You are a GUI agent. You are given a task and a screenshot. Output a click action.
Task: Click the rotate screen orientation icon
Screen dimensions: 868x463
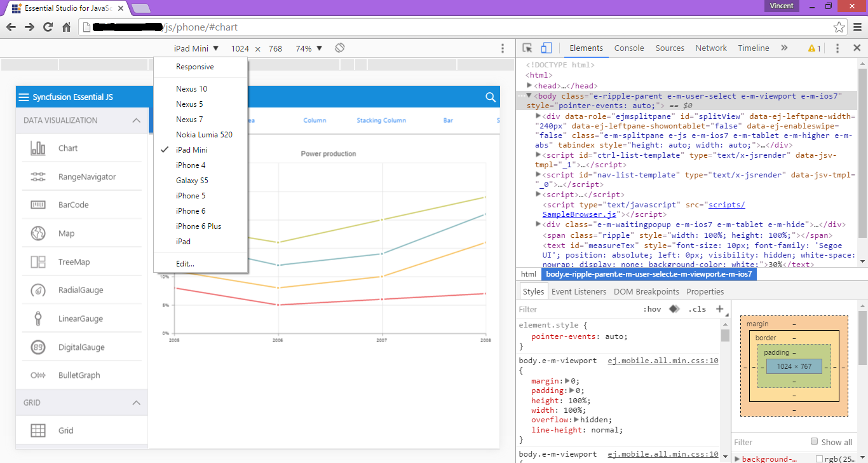(340, 48)
